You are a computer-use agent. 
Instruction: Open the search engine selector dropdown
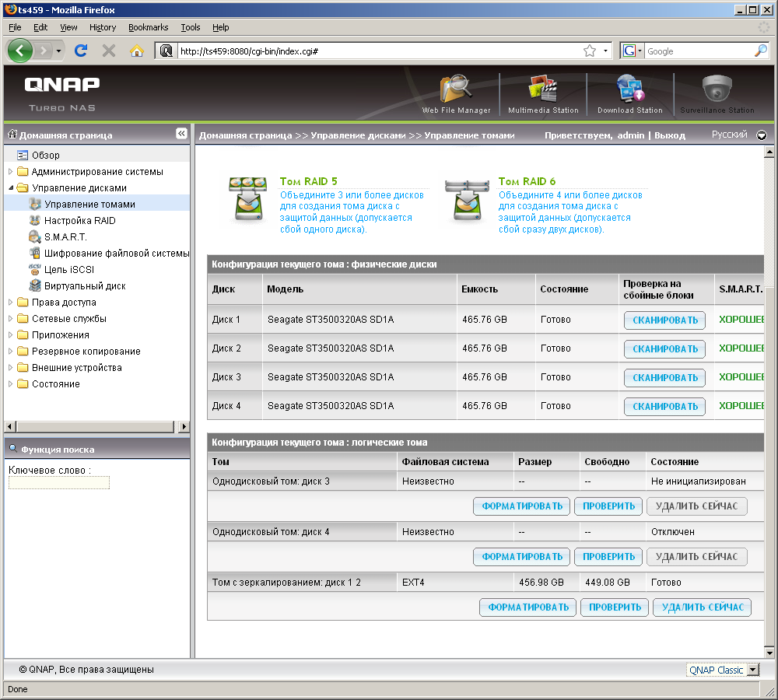(632, 51)
